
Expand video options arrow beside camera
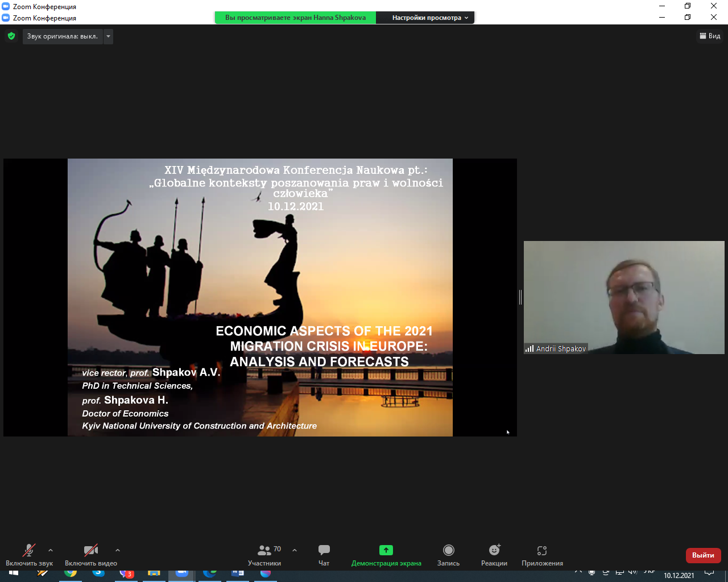(x=118, y=550)
